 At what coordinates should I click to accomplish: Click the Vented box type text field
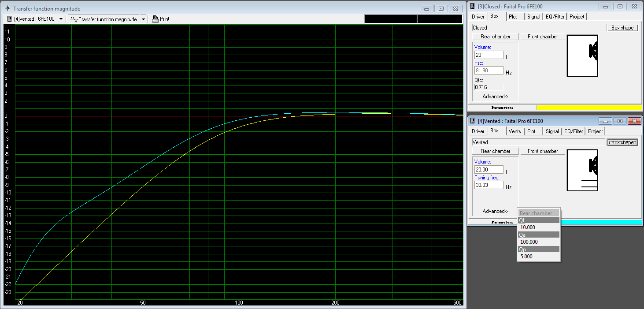[x=538, y=142]
